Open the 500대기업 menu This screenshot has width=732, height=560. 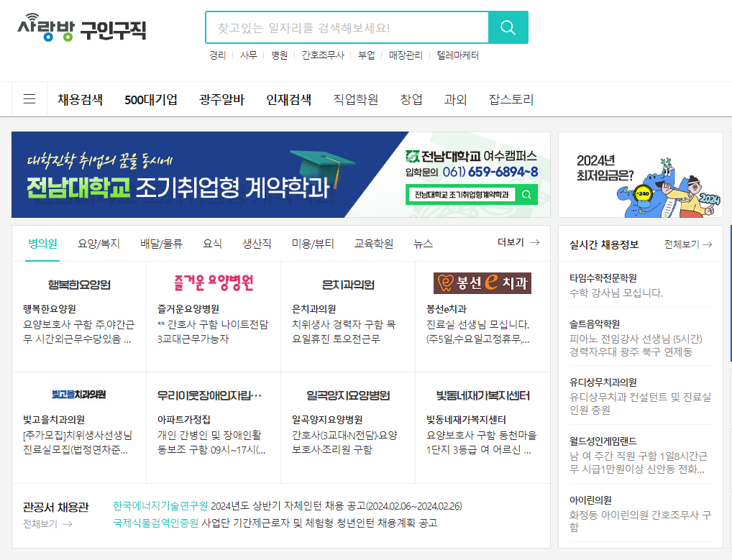coord(151,99)
